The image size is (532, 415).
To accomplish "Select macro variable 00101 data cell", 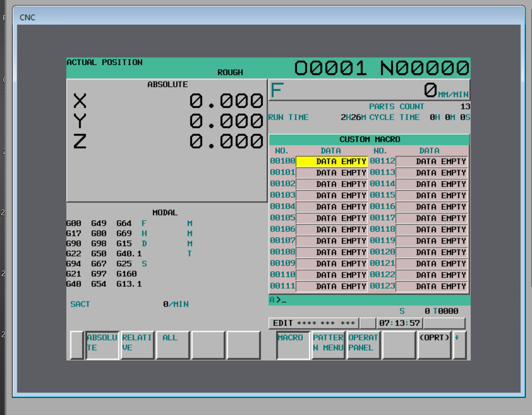I will (332, 173).
